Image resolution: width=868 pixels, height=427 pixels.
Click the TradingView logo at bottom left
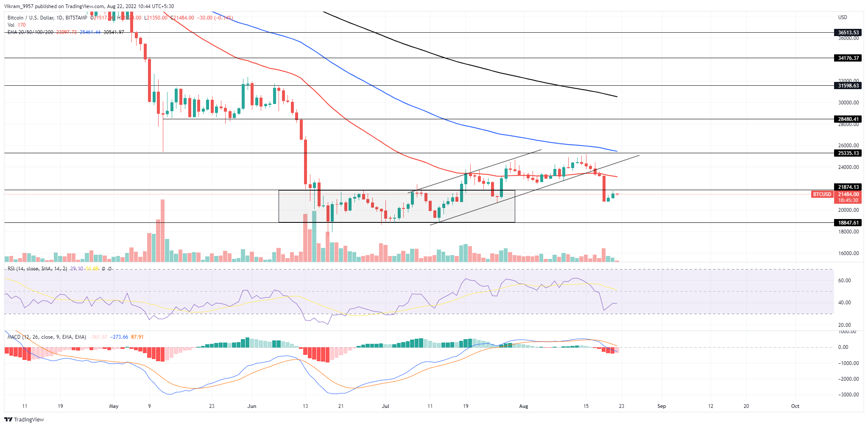pyautogui.click(x=24, y=419)
